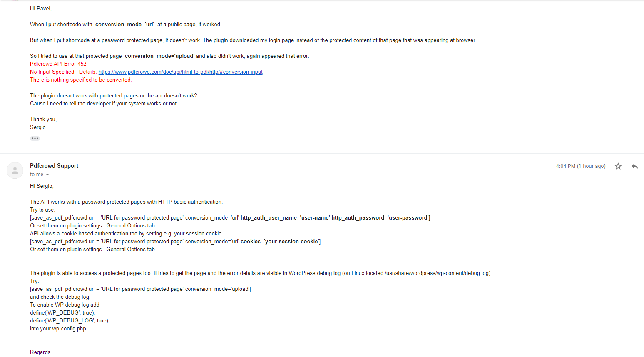This screenshot has height=357, width=644.
Task: Click the bold http_auth_user_name shortcode parameter
Action: [x=285, y=218]
